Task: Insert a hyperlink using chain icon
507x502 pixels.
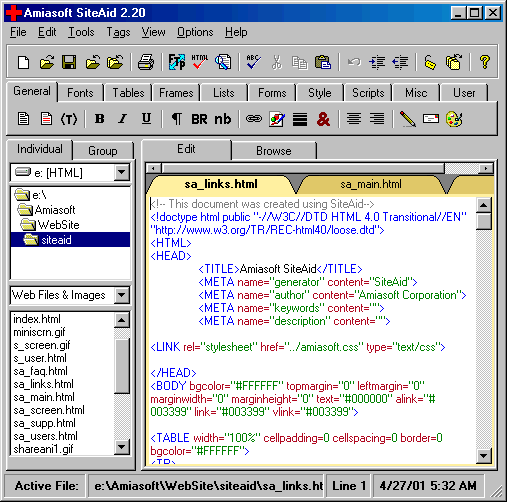Action: pyautogui.click(x=254, y=119)
